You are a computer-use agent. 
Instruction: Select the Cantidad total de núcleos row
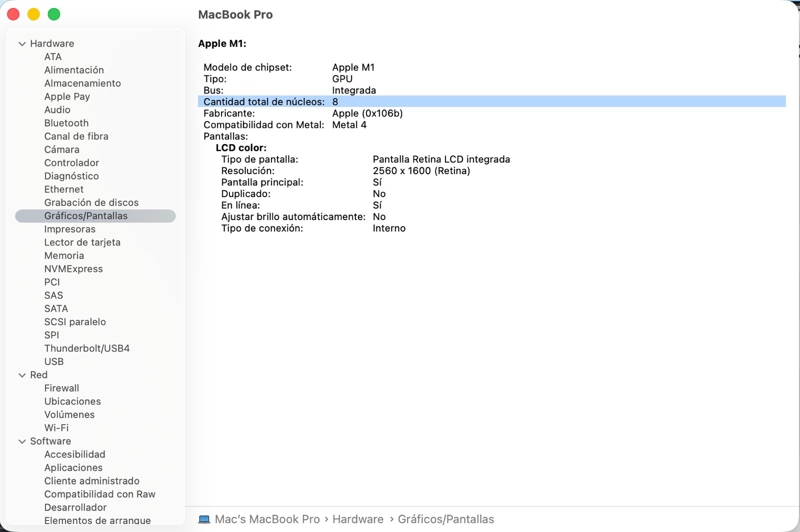492,101
